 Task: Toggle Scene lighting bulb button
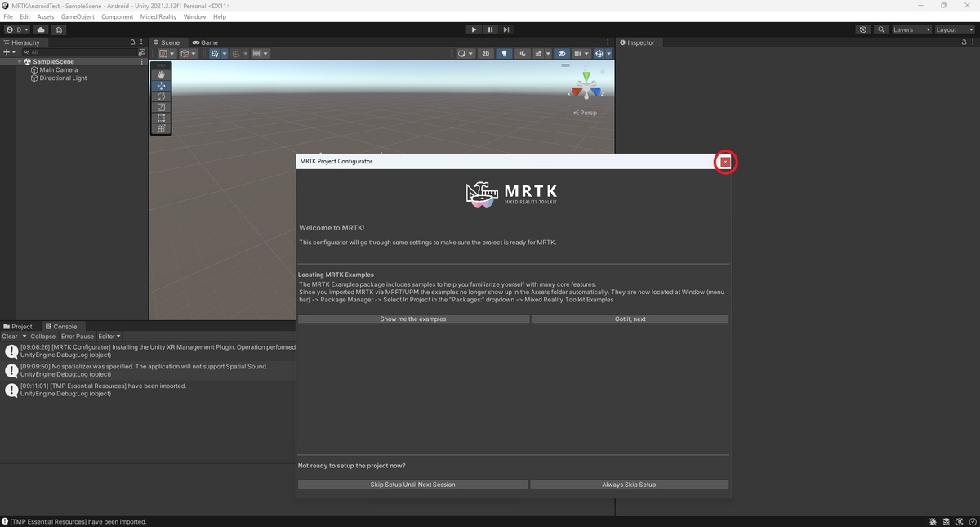(504, 53)
